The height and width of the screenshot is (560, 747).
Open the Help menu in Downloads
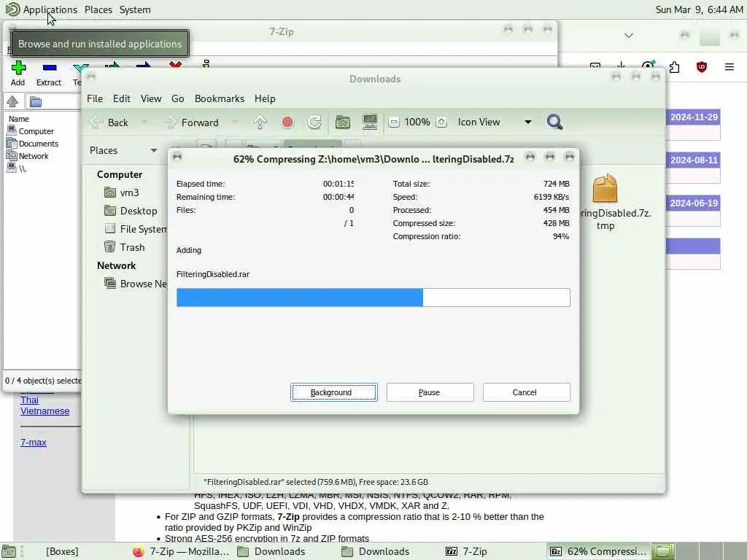point(265,98)
